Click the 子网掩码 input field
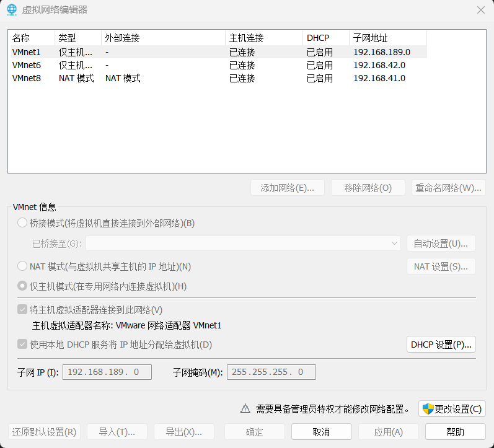Image resolution: width=494 pixels, height=448 pixels. [271, 372]
